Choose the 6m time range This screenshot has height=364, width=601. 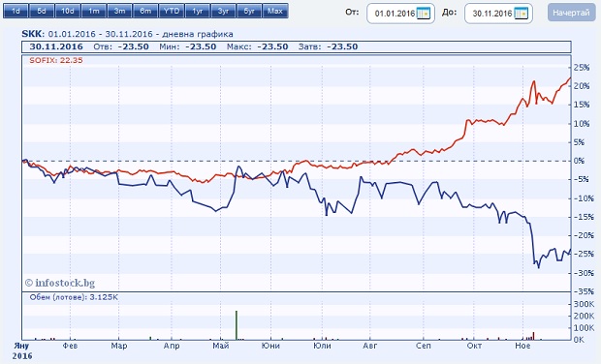[x=145, y=11]
